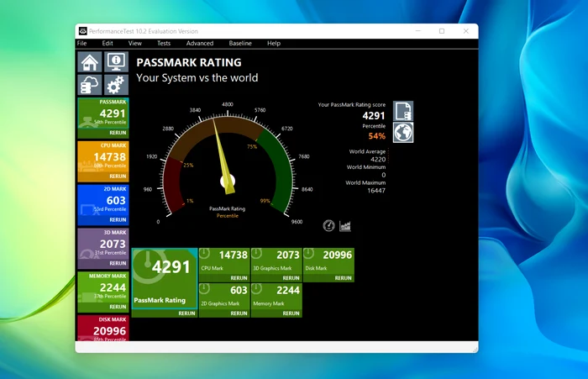Rerun the PassMark Rating bottom tile

click(x=186, y=313)
